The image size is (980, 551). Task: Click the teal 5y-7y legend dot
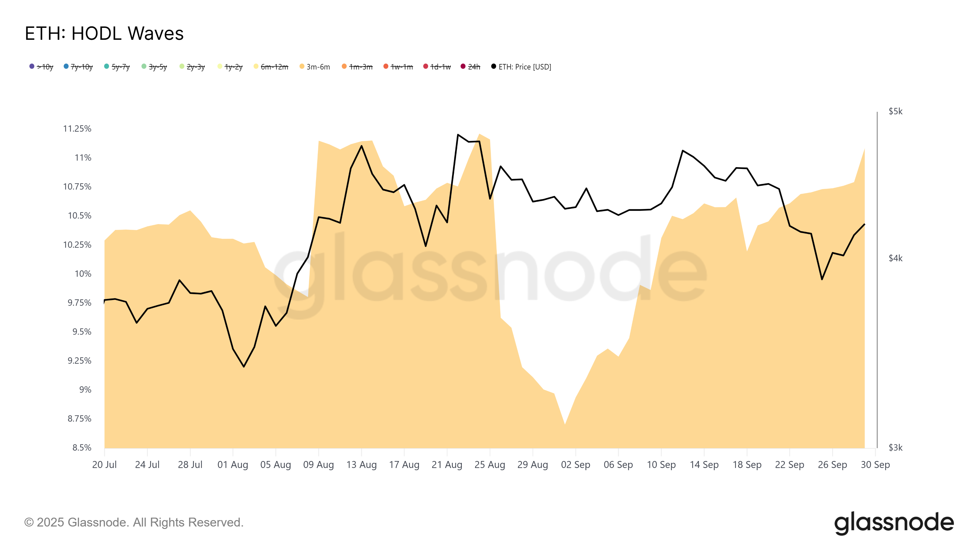click(x=107, y=66)
